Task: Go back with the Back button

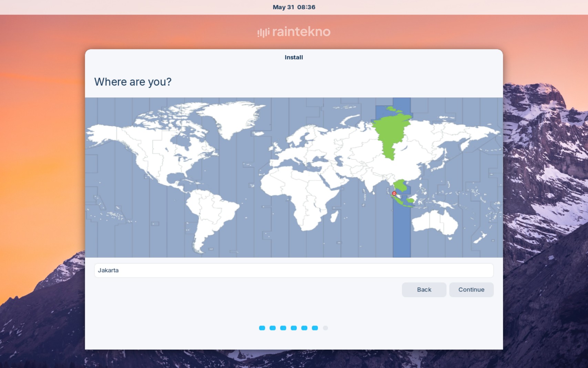Action: point(424,290)
